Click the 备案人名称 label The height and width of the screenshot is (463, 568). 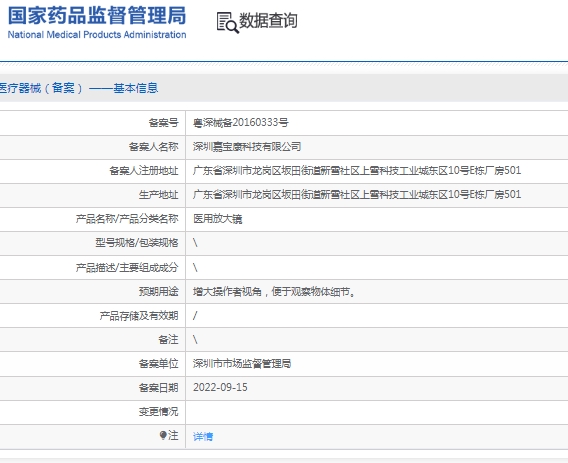tap(154, 147)
